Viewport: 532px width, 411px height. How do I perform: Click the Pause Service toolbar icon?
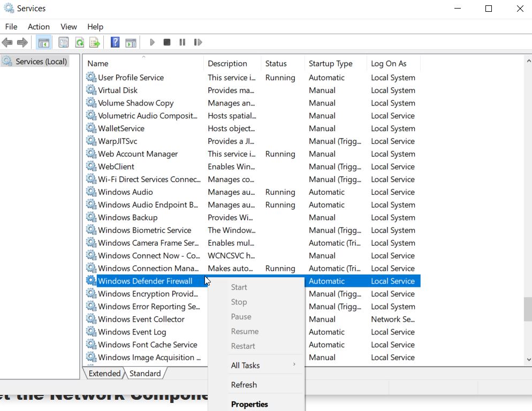click(182, 42)
